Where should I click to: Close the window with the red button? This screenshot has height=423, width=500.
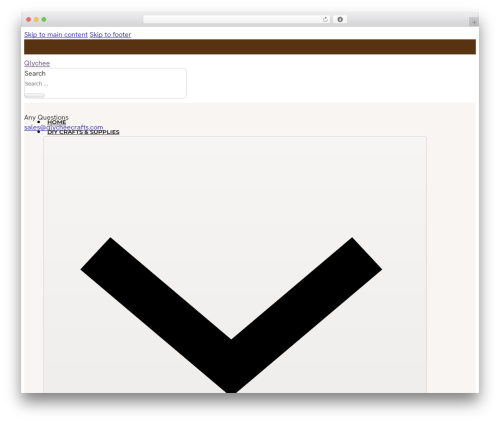[x=29, y=19]
